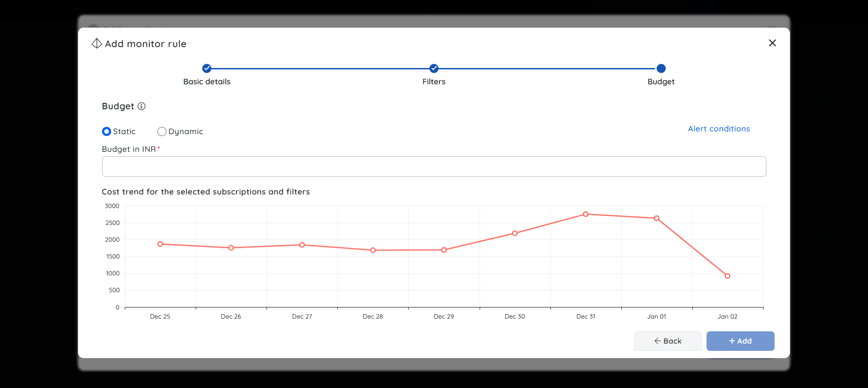Viewport: 868px width, 388px height.
Task: Click the 3000 y-axis label
Action: pyautogui.click(x=112, y=206)
